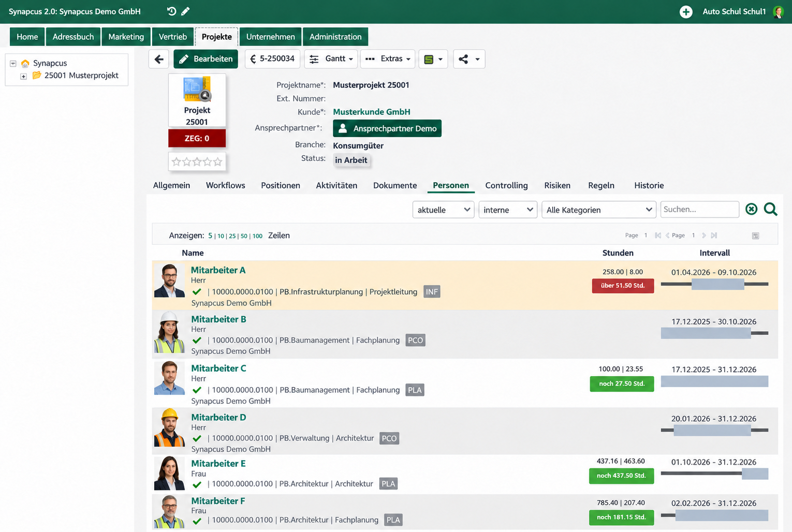Clear the search with the circled X icon
Viewport: 792px width, 532px height.
tap(751, 209)
